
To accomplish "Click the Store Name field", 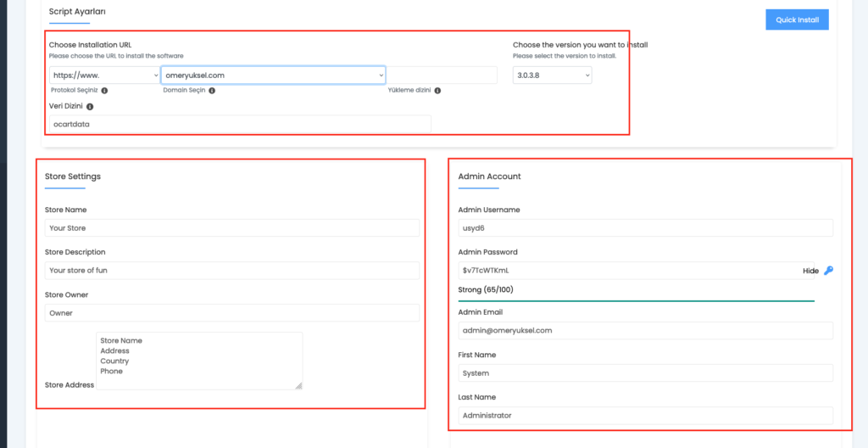I will point(232,228).
